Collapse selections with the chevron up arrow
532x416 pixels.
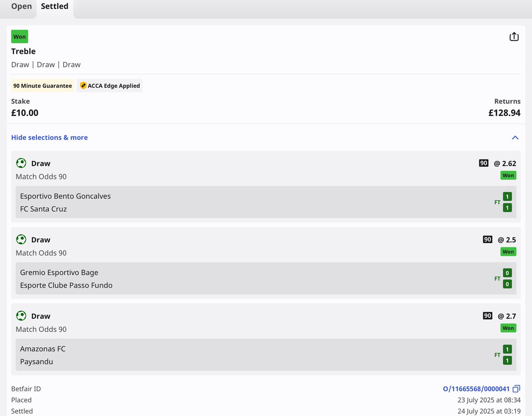pyautogui.click(x=515, y=138)
